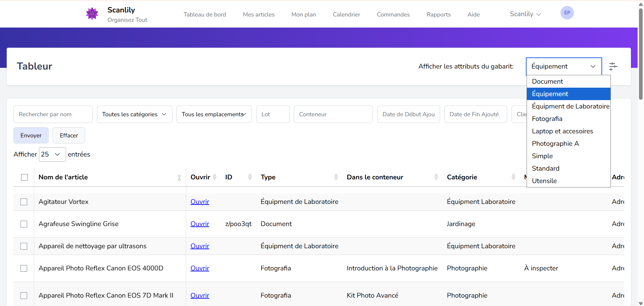Viewport: 644px width, 306px height.
Task: Go to Tableau de bord
Action: pos(205,14)
